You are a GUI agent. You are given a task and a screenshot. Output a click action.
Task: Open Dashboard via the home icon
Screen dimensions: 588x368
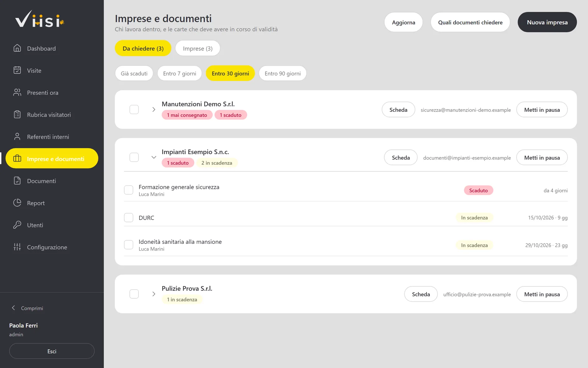17,48
